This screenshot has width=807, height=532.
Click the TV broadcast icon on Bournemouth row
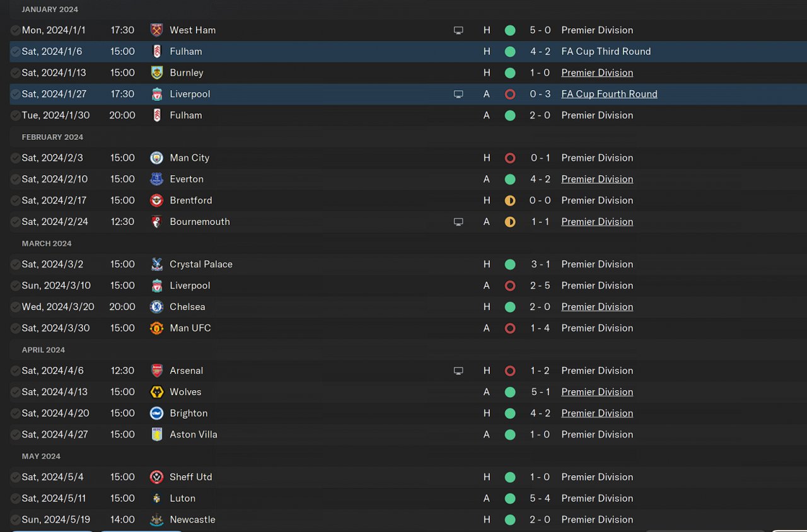click(x=458, y=222)
